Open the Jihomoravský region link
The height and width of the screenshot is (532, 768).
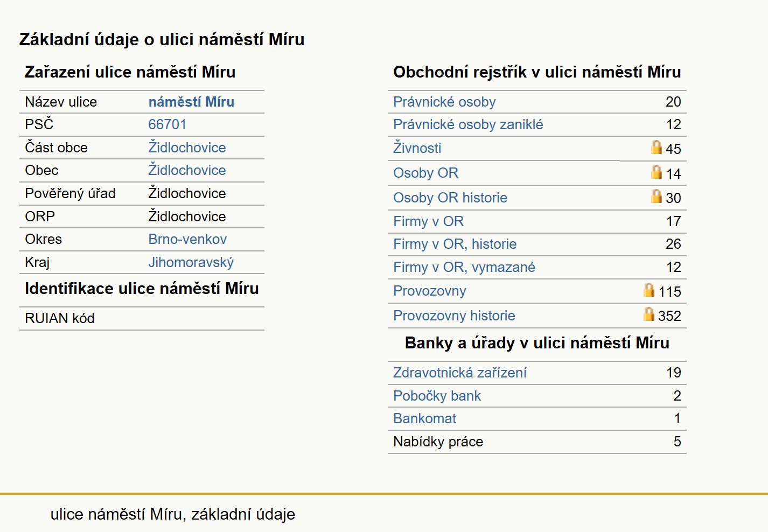[191, 262]
